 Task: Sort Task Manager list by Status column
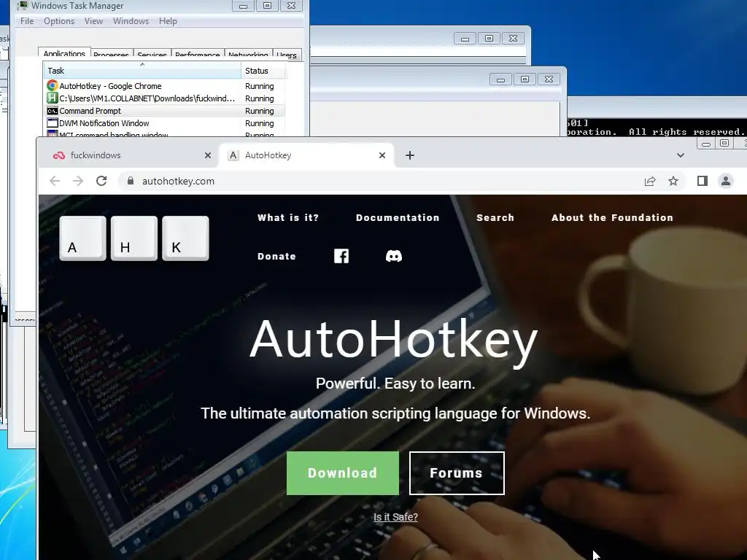[263, 71]
